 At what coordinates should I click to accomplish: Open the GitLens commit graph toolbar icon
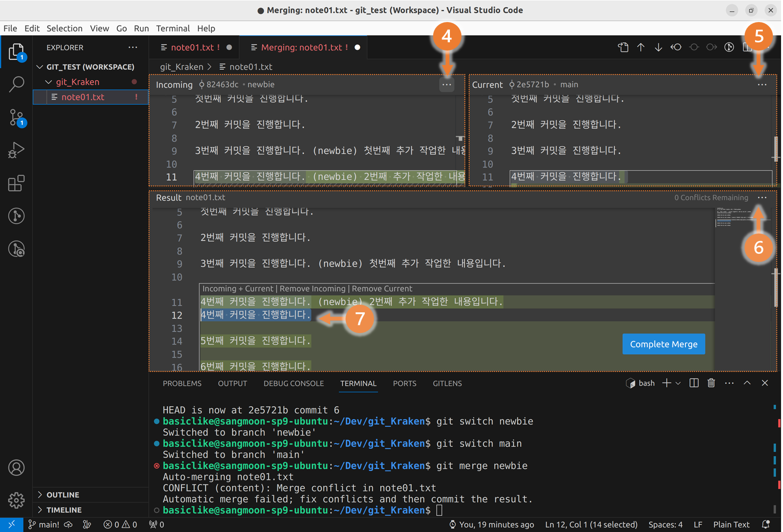point(729,47)
